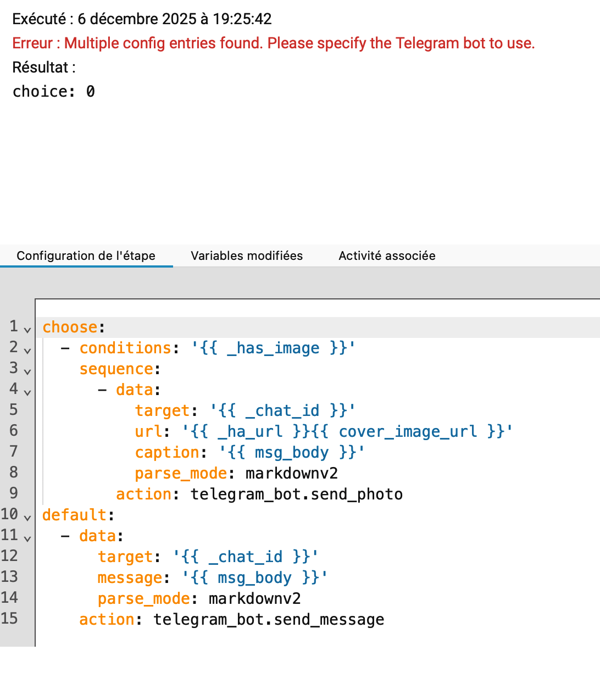Open the Configuration de l'étape tab

coord(86,255)
